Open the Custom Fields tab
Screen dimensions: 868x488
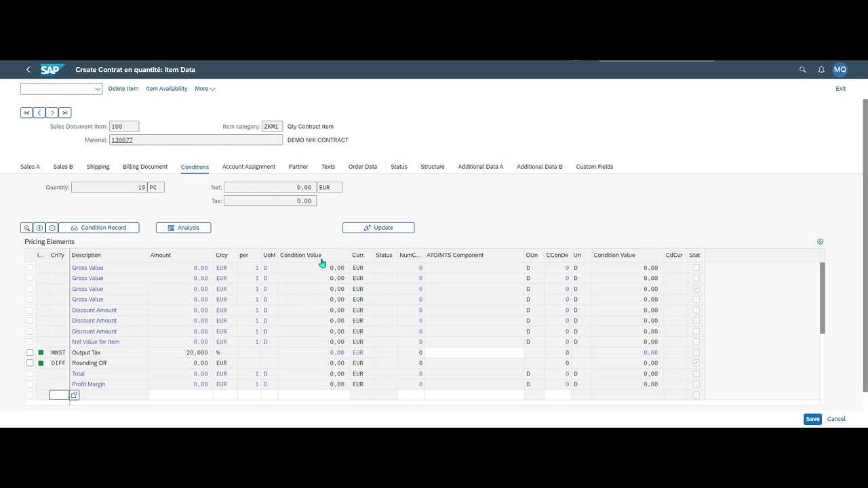click(595, 167)
